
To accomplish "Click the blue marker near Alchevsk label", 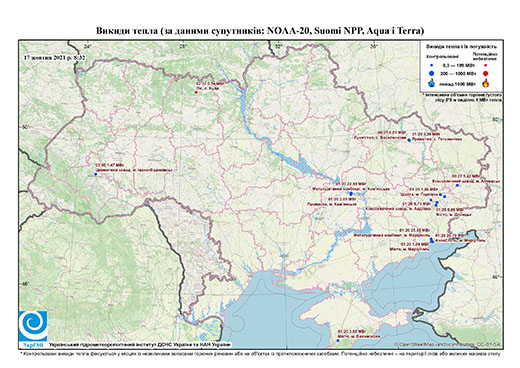I will [x=457, y=185].
